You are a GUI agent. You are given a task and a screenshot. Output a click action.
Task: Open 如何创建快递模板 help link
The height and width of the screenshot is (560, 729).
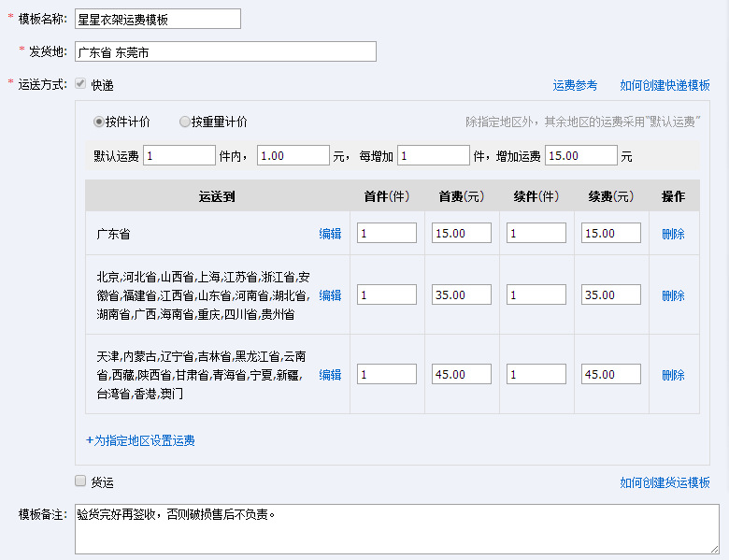[665, 85]
